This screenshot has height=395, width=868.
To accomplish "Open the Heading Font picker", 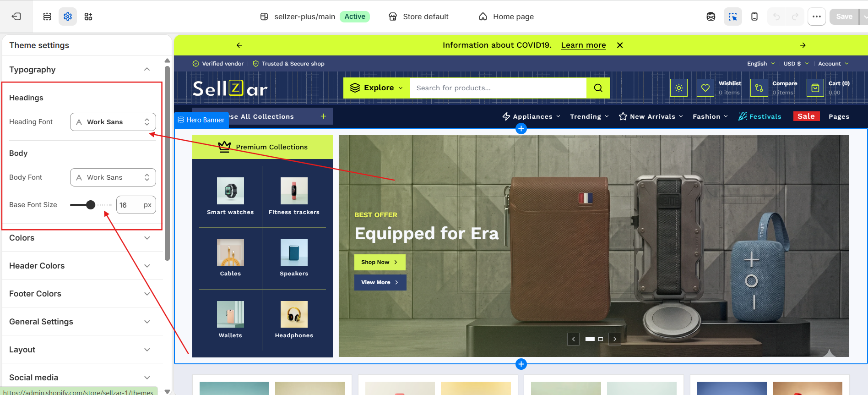I will 113,122.
